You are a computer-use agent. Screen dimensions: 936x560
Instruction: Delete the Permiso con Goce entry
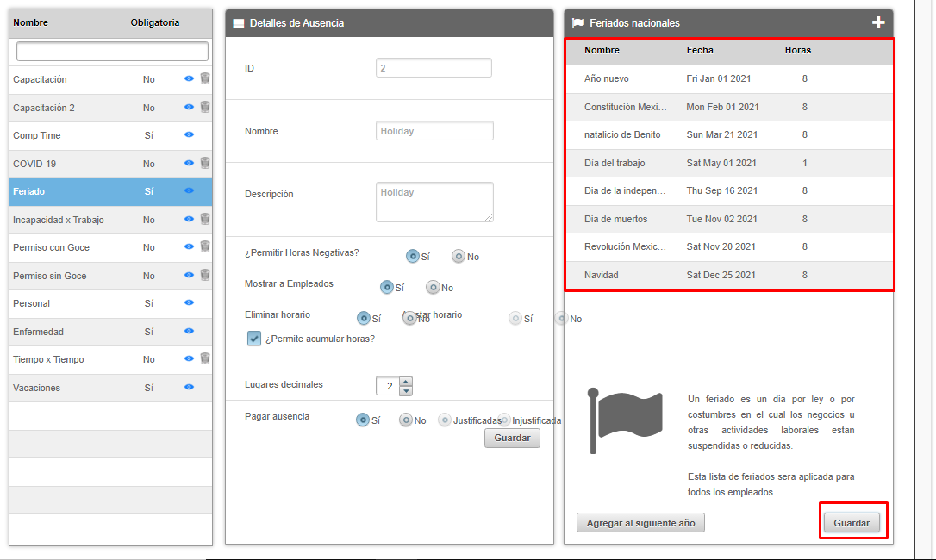click(x=205, y=246)
